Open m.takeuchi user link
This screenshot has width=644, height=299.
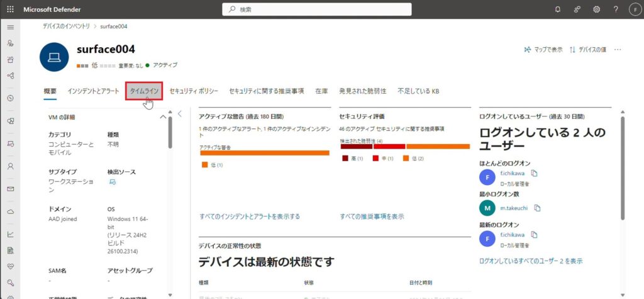pos(514,208)
